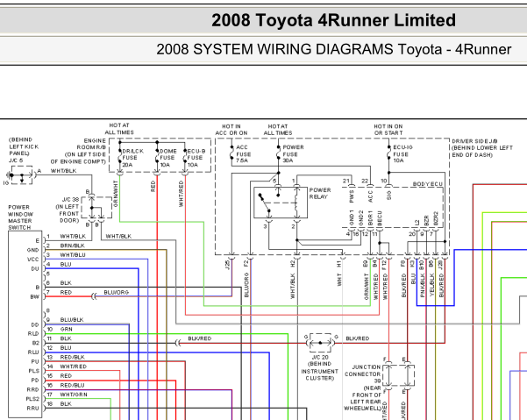Click the horizontal "BLU/ORG" label beside pin 7
The image size is (527, 420).
[x=117, y=292]
